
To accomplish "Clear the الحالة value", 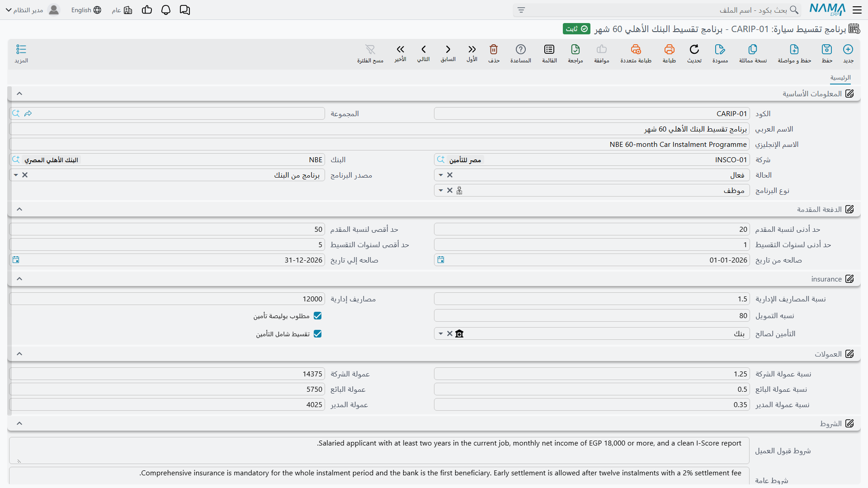I will (x=450, y=175).
